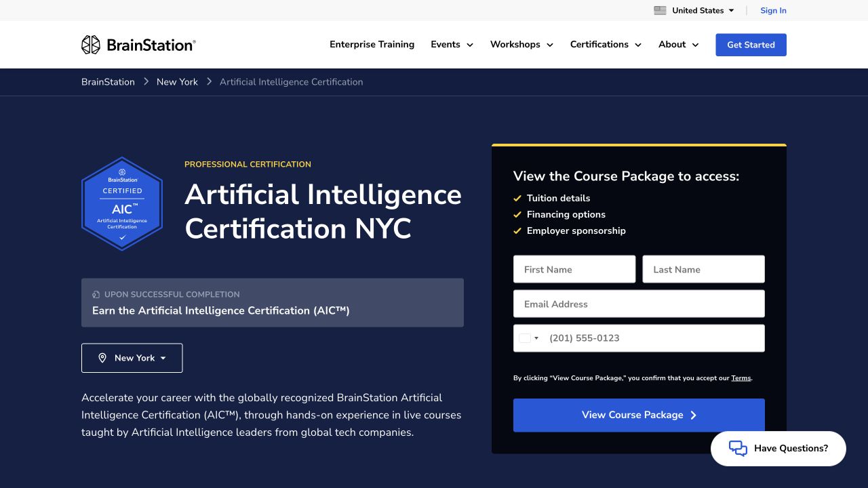This screenshot has width=868, height=488.
Task: Focus the First Name field
Action: click(x=574, y=269)
